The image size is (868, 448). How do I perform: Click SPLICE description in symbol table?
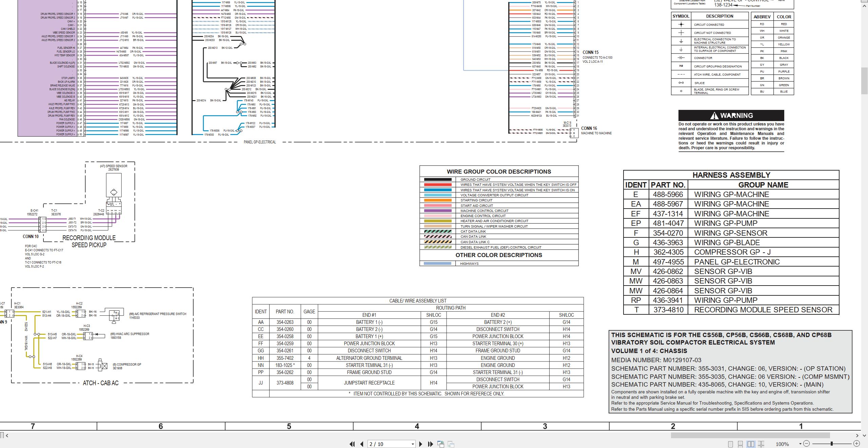(x=699, y=83)
